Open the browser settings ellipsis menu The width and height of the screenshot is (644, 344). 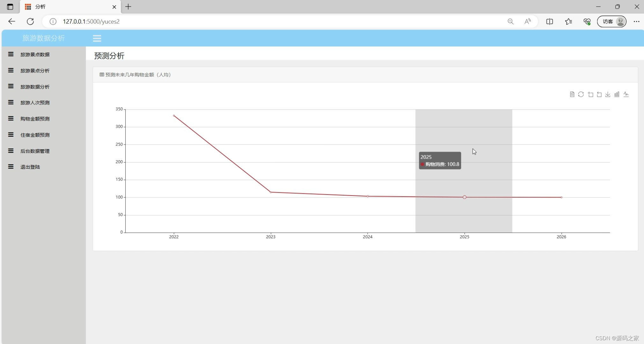pyautogui.click(x=636, y=21)
